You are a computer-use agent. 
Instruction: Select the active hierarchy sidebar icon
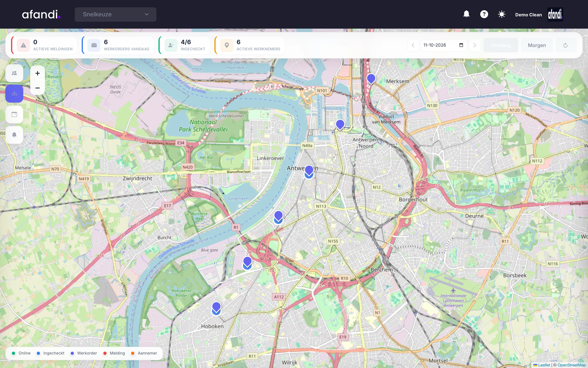[x=14, y=94]
